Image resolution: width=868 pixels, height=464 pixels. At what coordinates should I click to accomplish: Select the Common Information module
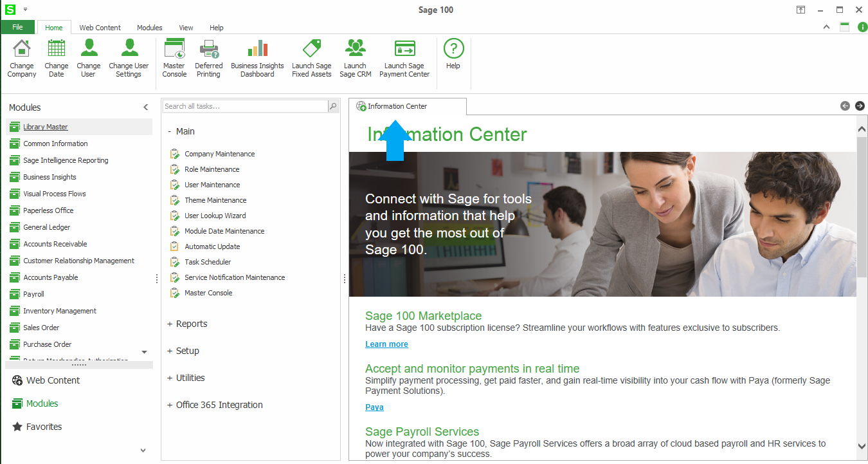(55, 144)
